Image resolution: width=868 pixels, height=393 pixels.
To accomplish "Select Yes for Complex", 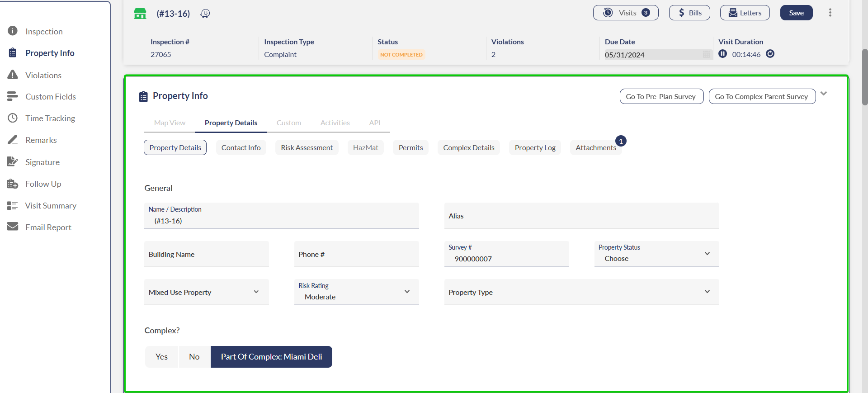I will point(161,357).
